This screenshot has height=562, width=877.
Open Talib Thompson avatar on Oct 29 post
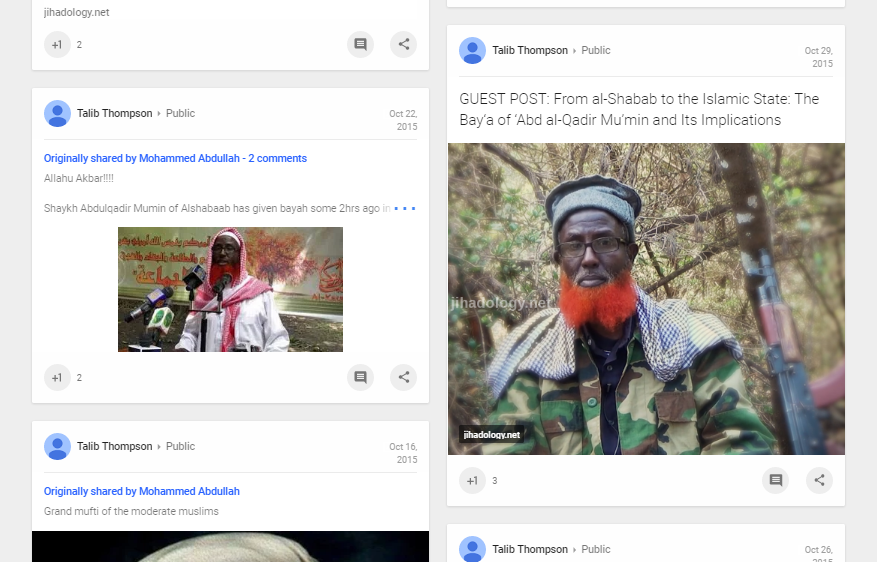point(473,50)
